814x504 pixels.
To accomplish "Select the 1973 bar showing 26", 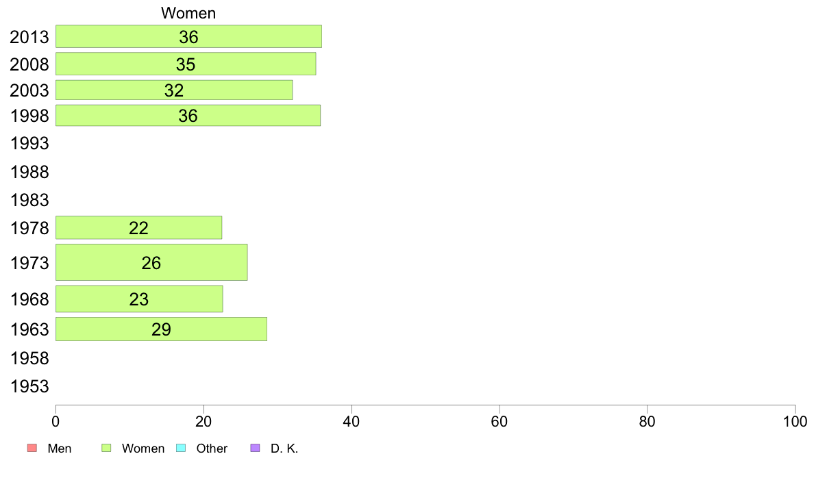I will (151, 262).
